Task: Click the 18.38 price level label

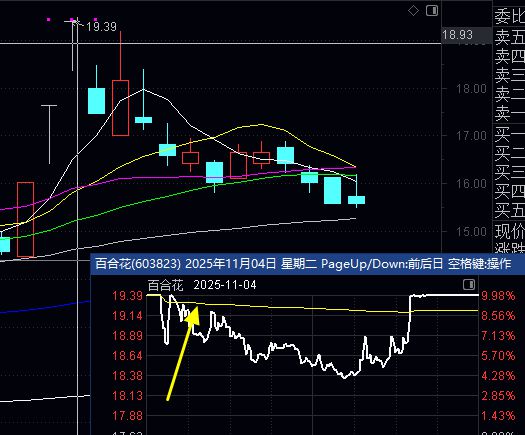Action: 128,376
